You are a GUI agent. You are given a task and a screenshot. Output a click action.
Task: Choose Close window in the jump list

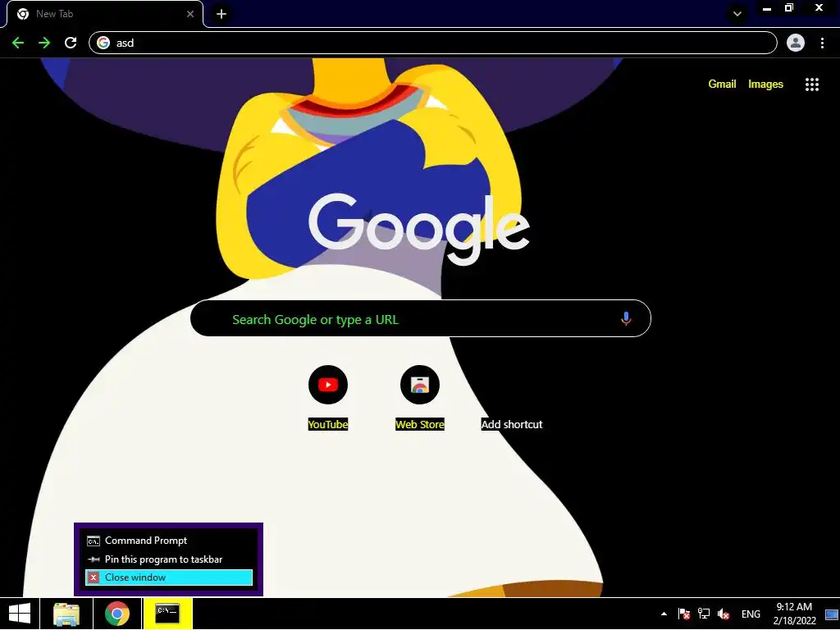click(x=169, y=577)
